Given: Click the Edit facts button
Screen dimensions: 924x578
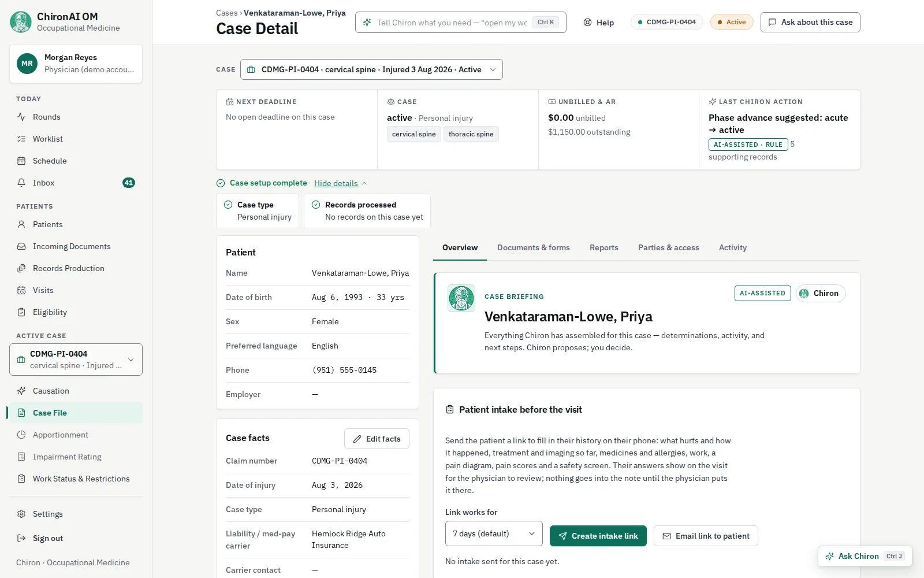Looking at the screenshot, I should 377,439.
